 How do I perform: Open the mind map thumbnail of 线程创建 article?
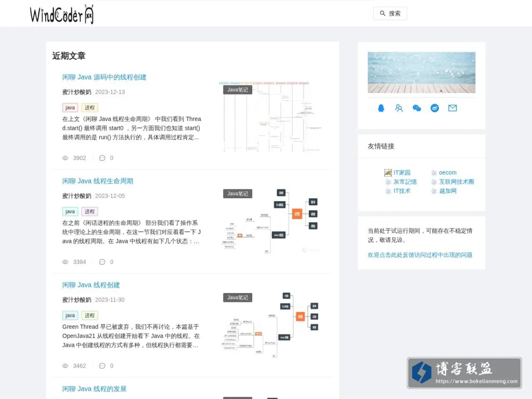(270, 325)
